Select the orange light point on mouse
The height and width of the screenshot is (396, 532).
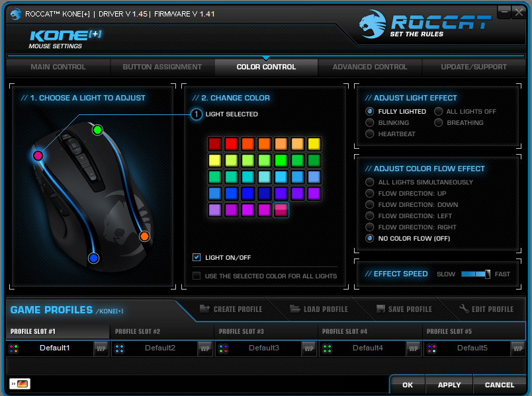tap(144, 236)
